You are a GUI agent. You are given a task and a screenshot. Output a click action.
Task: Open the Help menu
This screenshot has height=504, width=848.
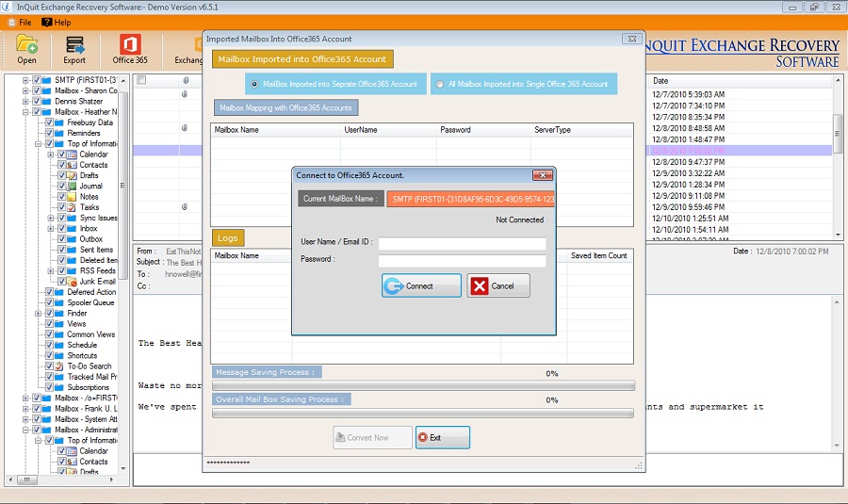click(57, 23)
